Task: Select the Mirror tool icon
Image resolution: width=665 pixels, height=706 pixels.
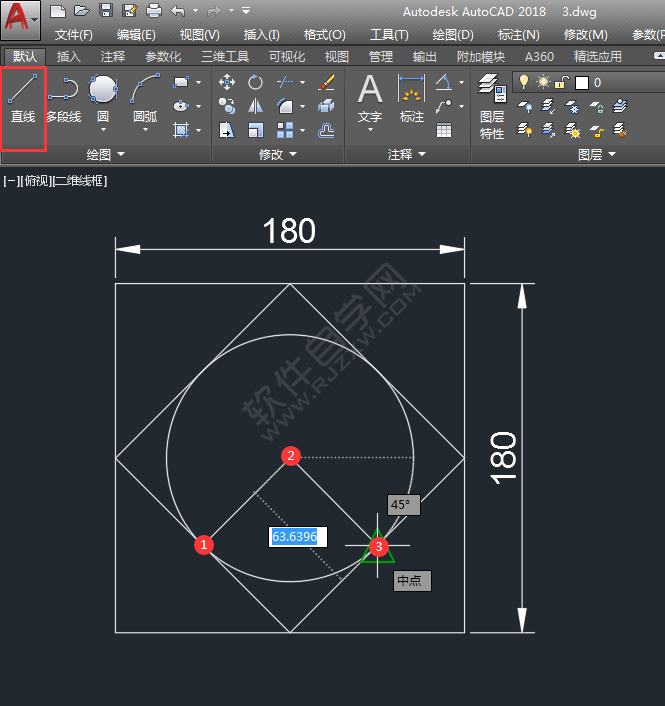Action: (256, 106)
